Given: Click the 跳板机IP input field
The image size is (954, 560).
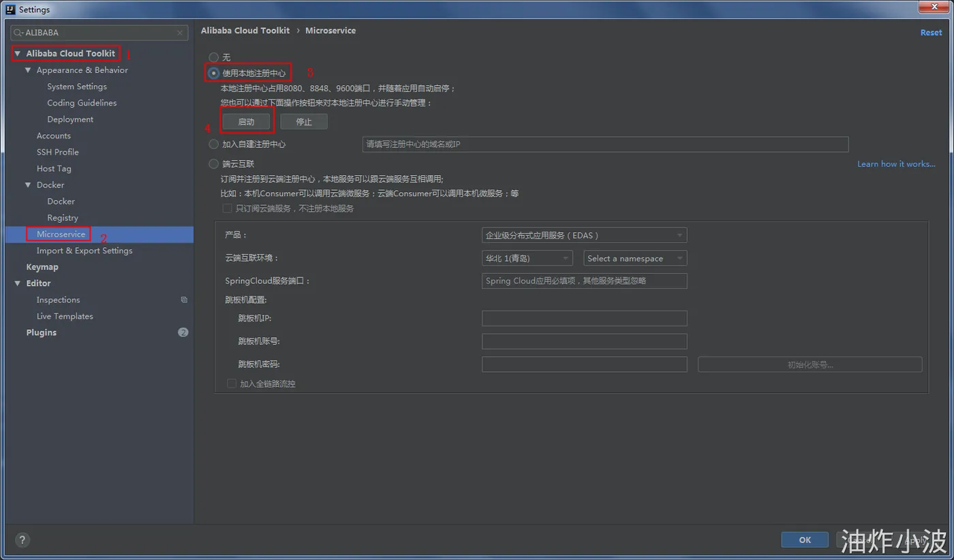Looking at the screenshot, I should (584, 318).
